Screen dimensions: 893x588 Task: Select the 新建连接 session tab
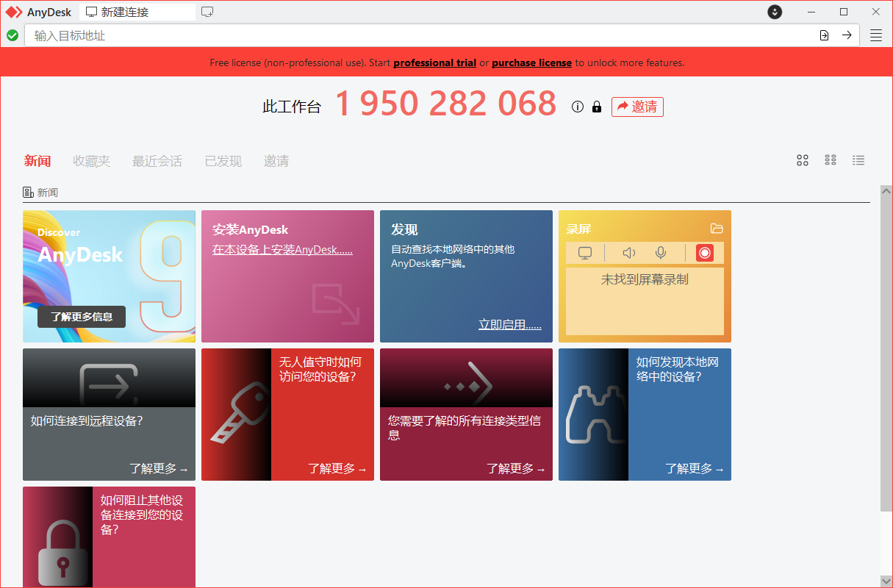(x=137, y=12)
